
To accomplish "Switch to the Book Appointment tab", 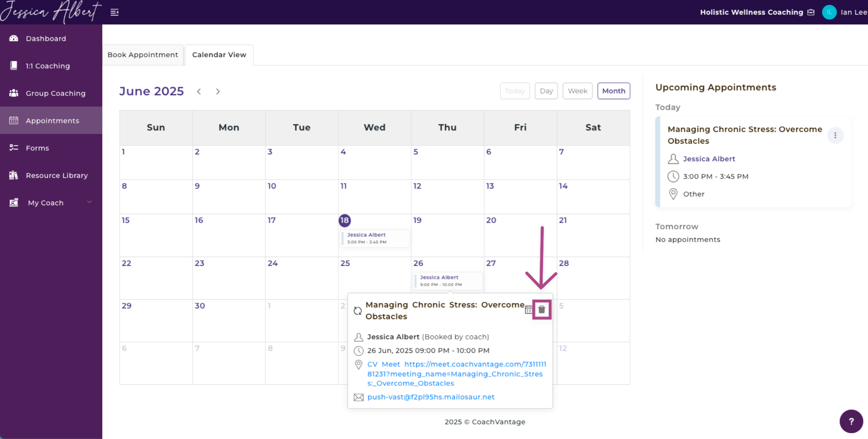I will 143,55.
